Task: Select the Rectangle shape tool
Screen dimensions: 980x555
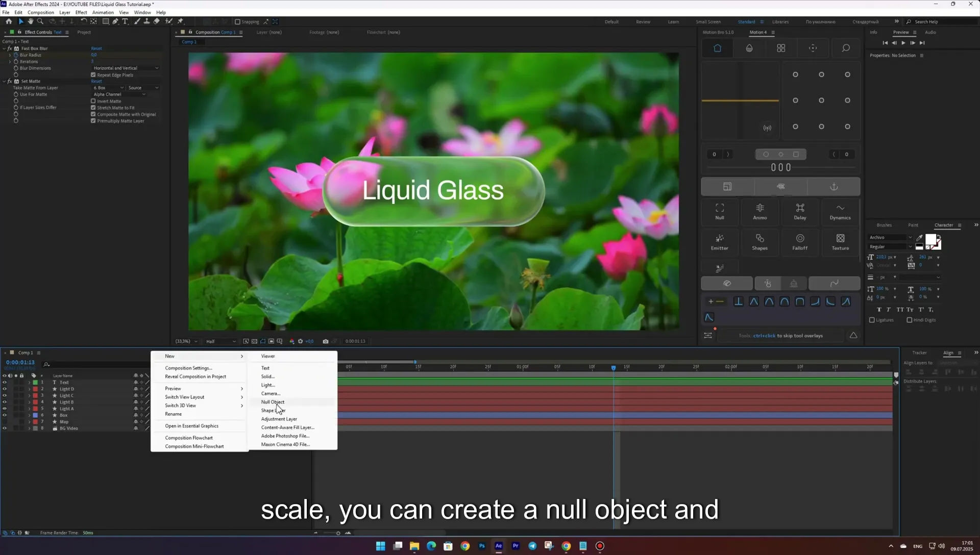Action: pyautogui.click(x=106, y=21)
